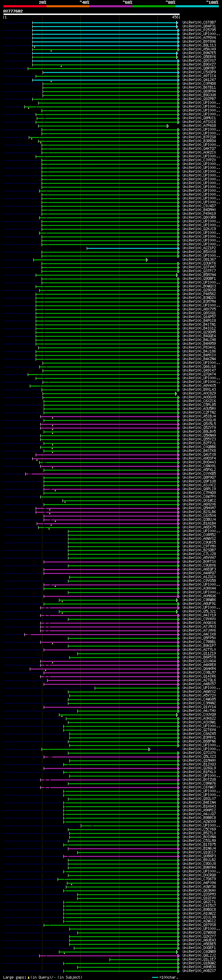
Task: Click the green ~80% identity legend bar
Action: point(154,6)
